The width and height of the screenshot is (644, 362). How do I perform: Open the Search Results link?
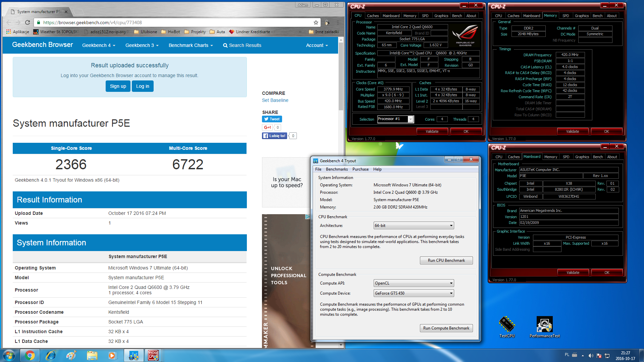tap(242, 45)
